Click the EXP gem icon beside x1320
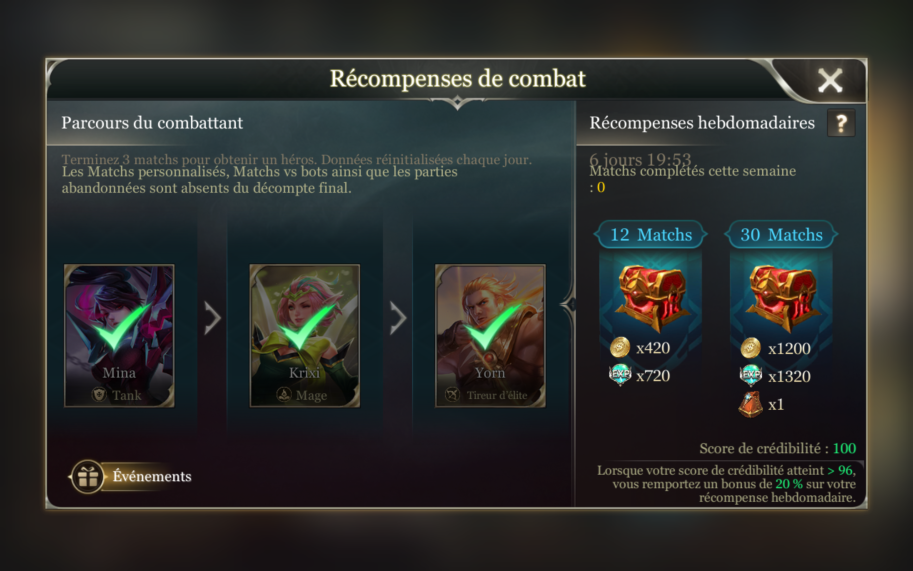The width and height of the screenshot is (913, 571). point(751,376)
